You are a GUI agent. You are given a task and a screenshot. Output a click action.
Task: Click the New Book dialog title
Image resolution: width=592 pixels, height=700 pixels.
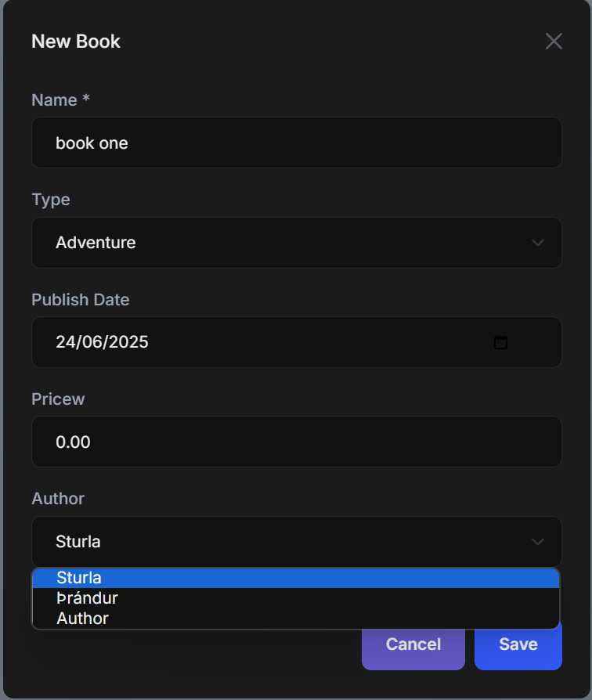tap(76, 41)
